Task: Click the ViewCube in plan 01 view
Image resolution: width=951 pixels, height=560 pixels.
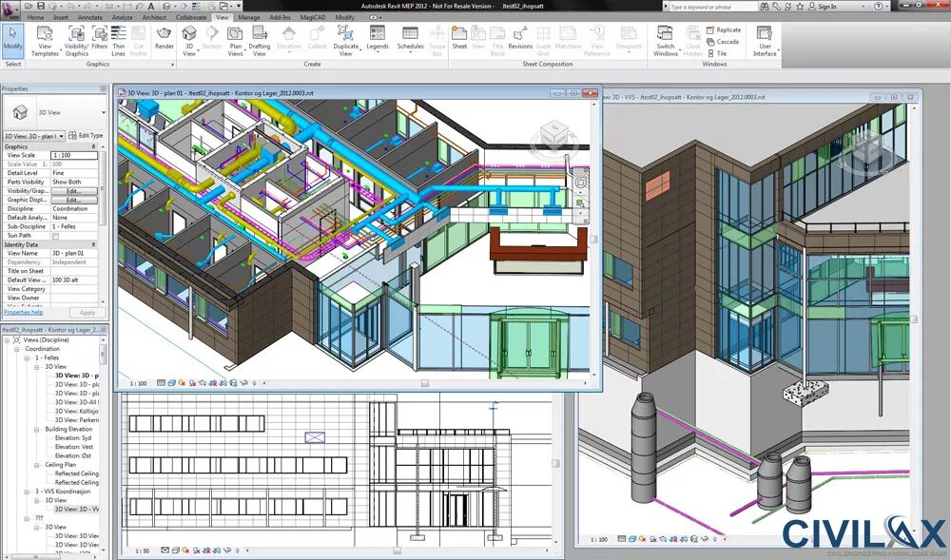Action: pos(553,135)
